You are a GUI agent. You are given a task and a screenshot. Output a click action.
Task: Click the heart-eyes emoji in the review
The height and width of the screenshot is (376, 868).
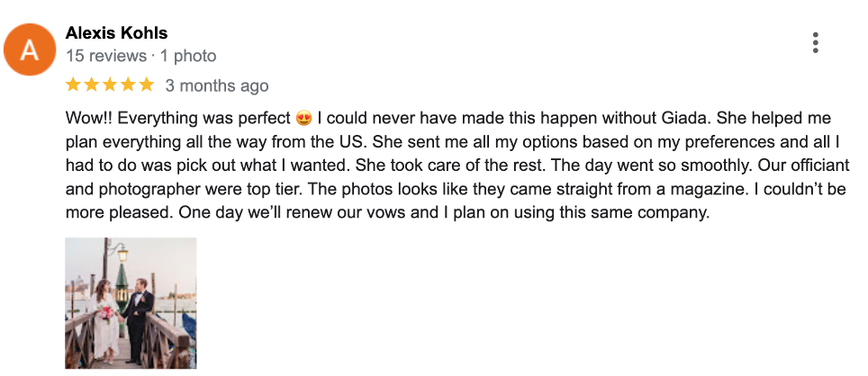click(x=303, y=119)
